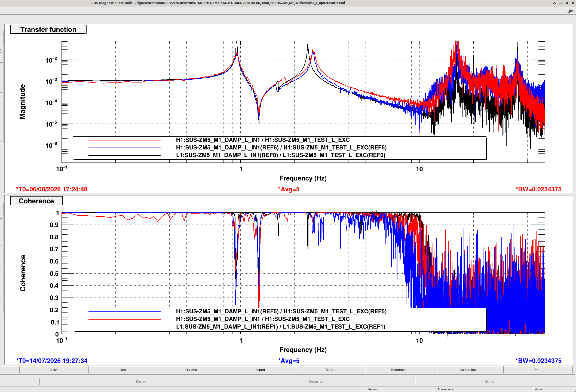Viewport: 576px width, 392px height.
Task: Open the Calibration dialog
Action: 469,370
